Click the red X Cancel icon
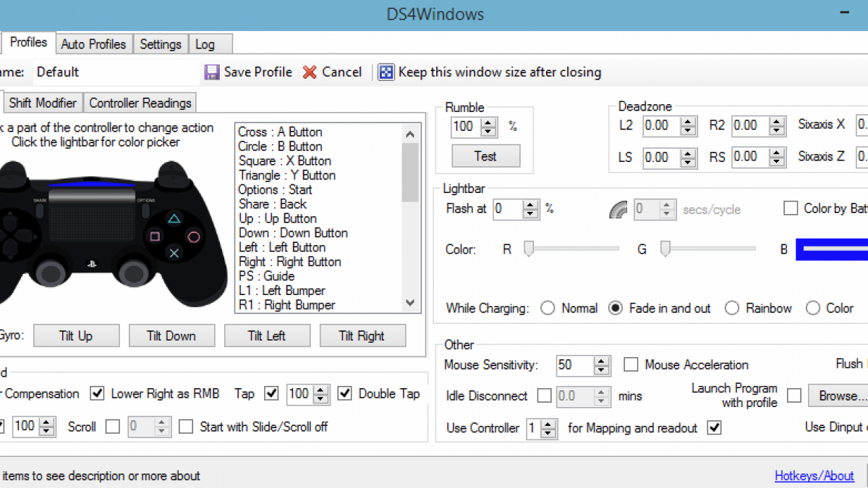The height and width of the screenshot is (488, 868). click(310, 72)
